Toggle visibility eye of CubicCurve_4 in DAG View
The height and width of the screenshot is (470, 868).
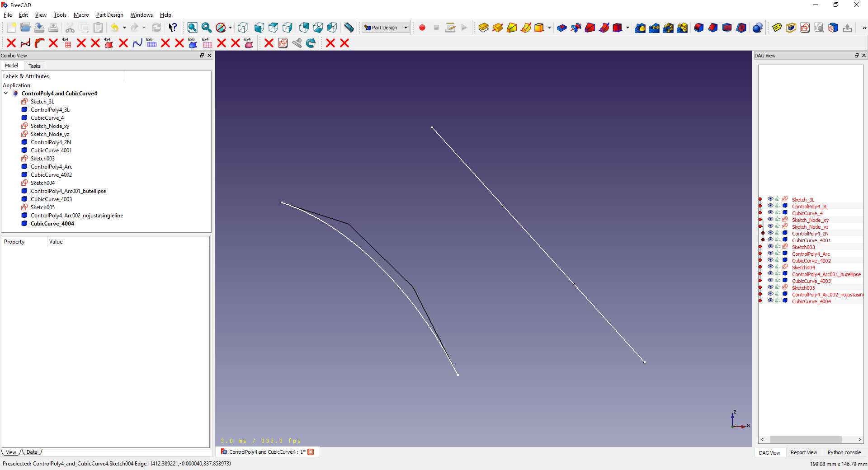tap(770, 212)
